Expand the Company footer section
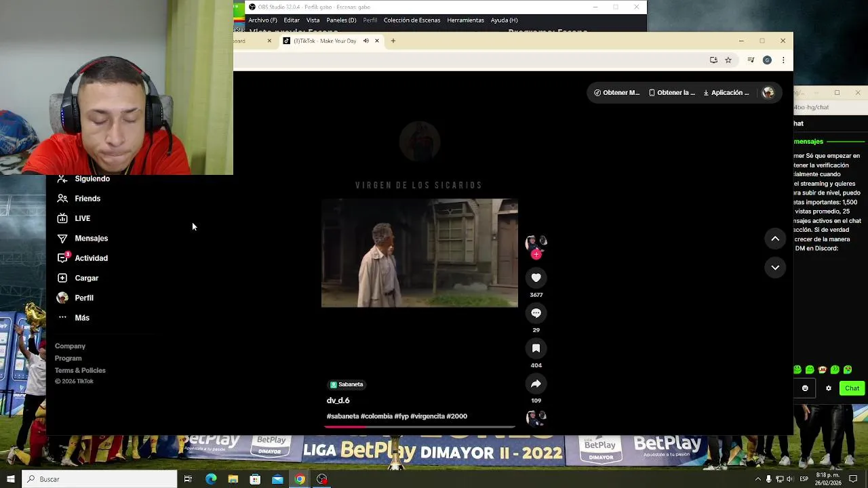Image resolution: width=868 pixels, height=488 pixels. (x=70, y=346)
